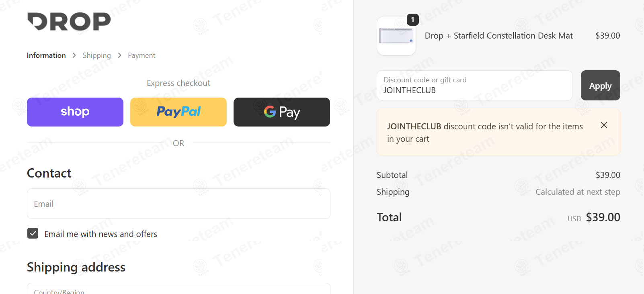Click the JOINTHECLUB error message text
This screenshot has width=644, height=294.
[x=484, y=133]
